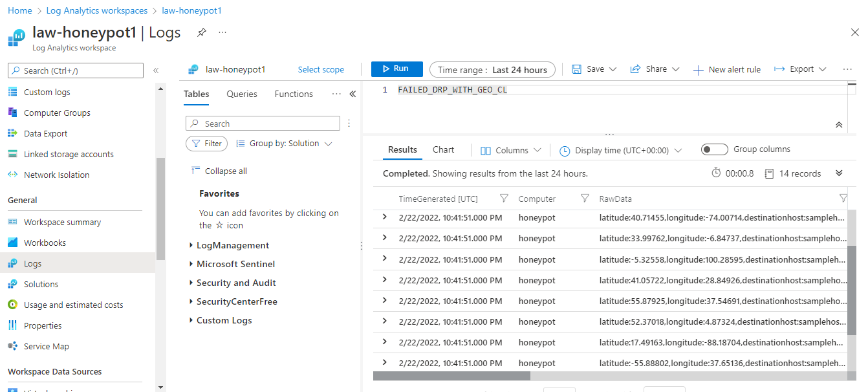This screenshot has width=868, height=392.
Task: Open Usage and estimated costs
Action: [73, 305]
